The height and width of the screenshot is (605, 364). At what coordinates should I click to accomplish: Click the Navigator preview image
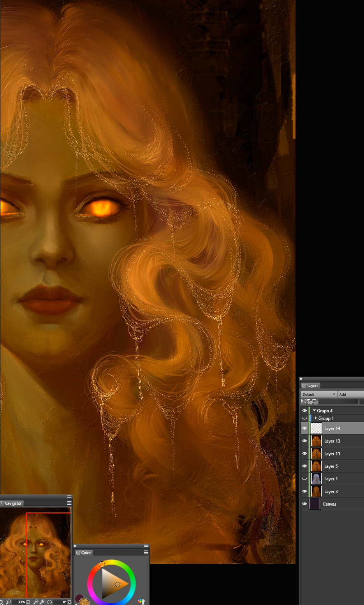[35, 552]
